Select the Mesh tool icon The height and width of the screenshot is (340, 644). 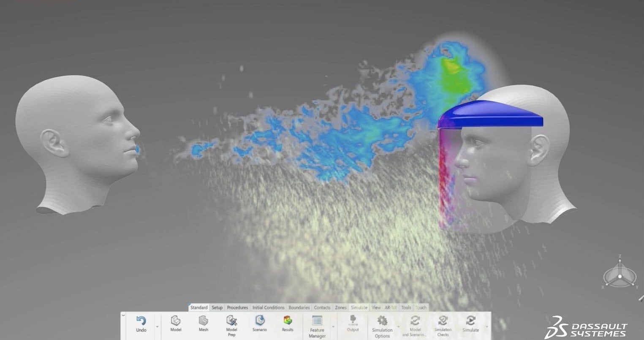coord(204,321)
